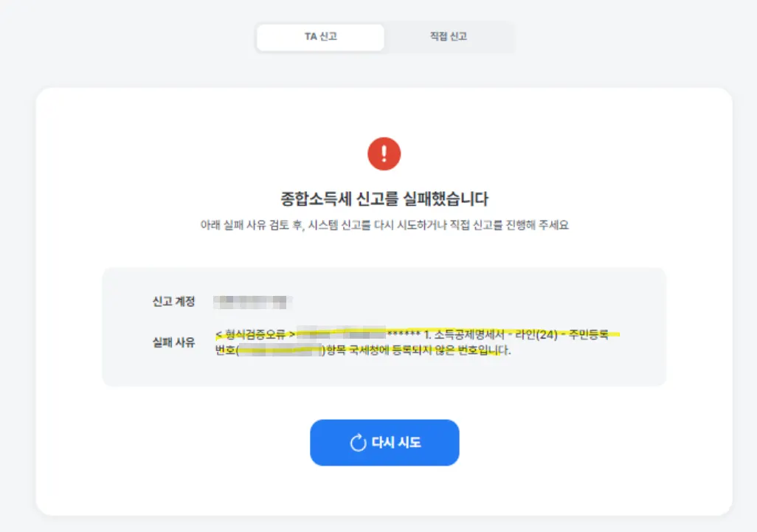Open the 직접 신고 tab

[449, 37]
